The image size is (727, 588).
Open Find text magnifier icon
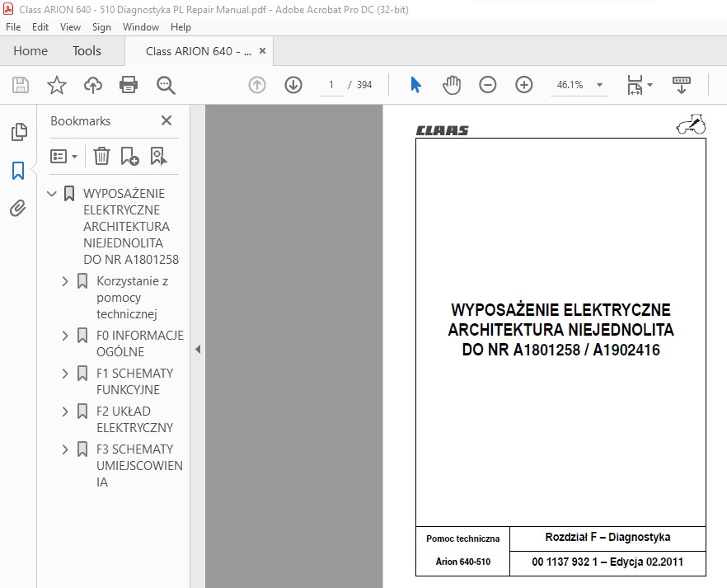coord(166,85)
